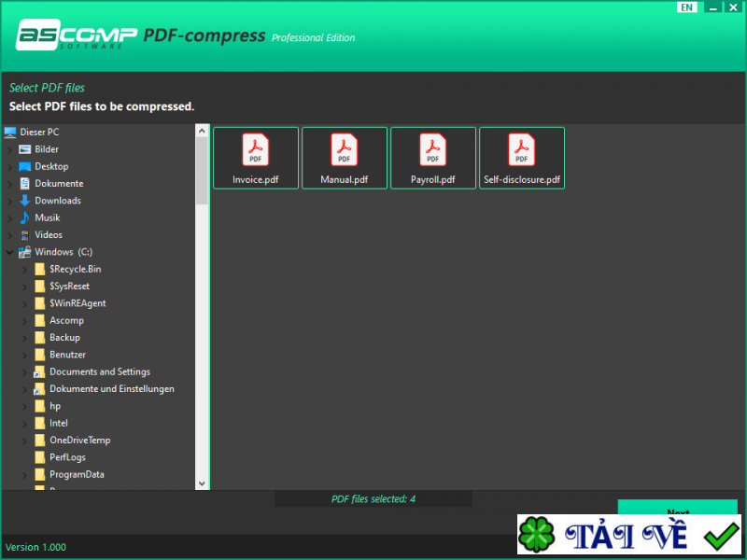This screenshot has height=560, width=747.
Task: Open the Dokumente folder icon
Action: pos(26,183)
